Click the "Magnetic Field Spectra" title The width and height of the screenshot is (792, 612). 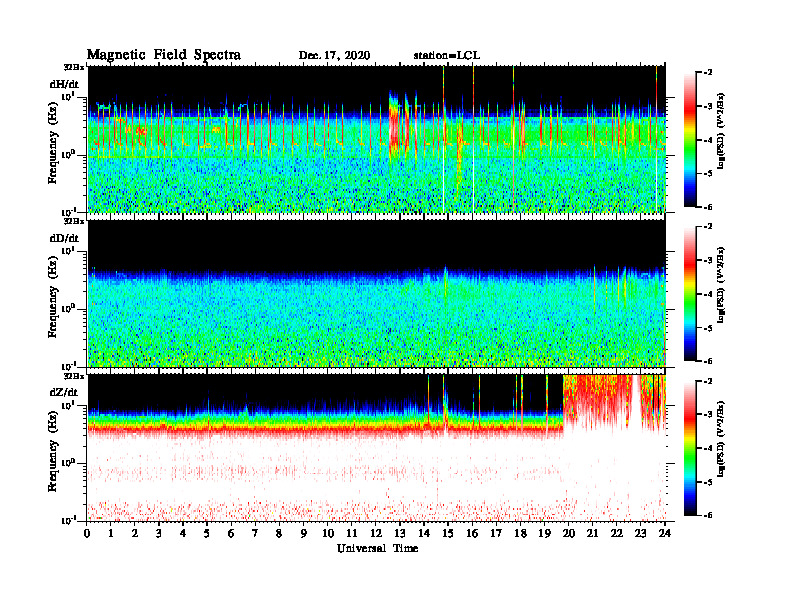point(164,55)
